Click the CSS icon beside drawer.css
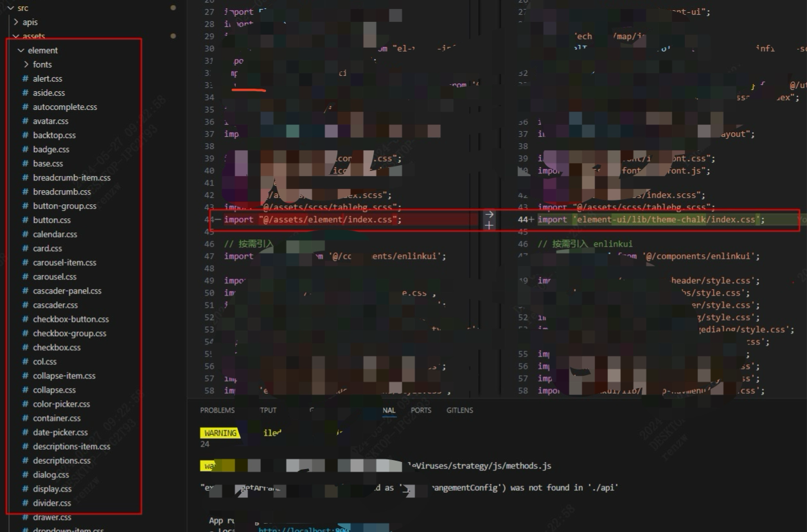807x532 pixels. point(26,517)
